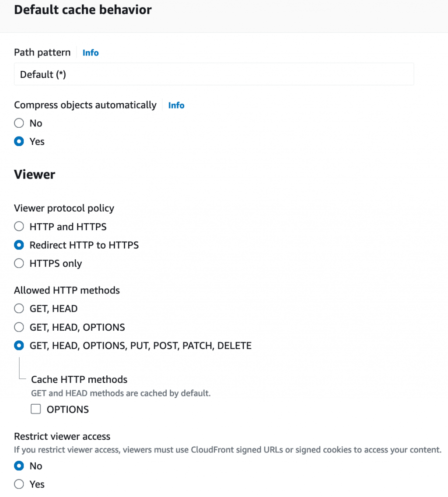Click the Default cache behavior heading
448x497 pixels.
coord(83,10)
